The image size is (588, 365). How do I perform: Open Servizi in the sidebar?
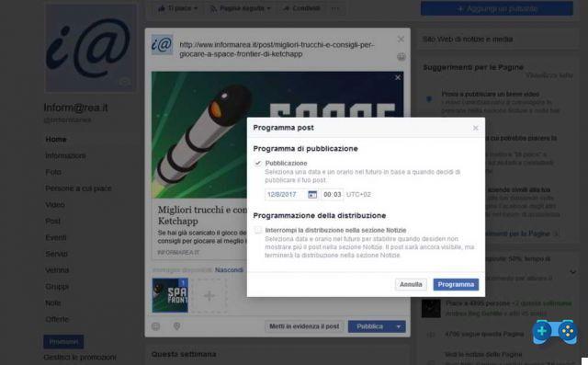click(x=57, y=254)
